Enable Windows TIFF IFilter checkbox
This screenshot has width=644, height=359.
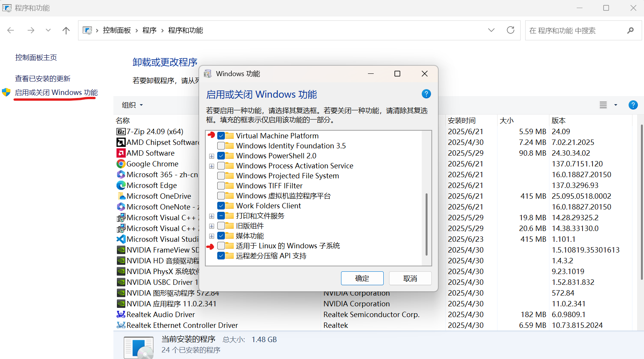pyautogui.click(x=221, y=186)
